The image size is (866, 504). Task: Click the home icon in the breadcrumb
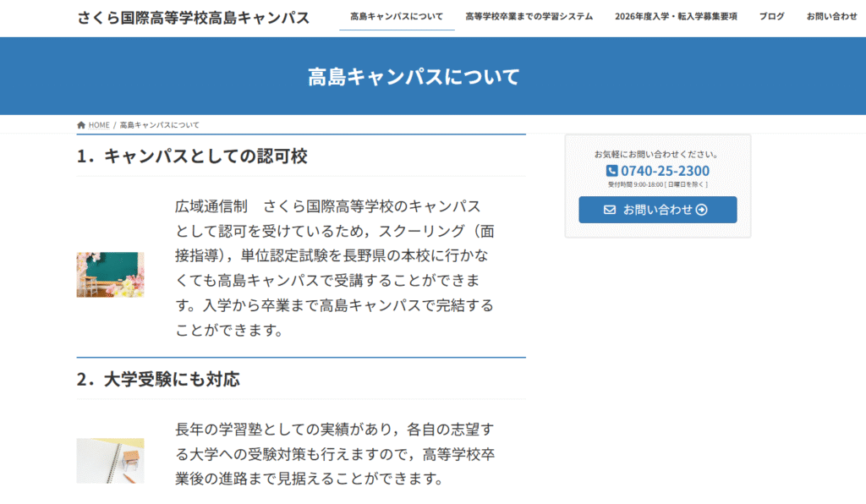pyautogui.click(x=81, y=125)
